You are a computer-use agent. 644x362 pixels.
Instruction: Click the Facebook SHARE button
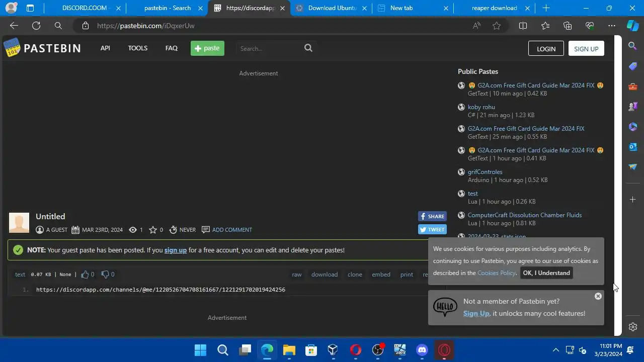[x=432, y=216]
